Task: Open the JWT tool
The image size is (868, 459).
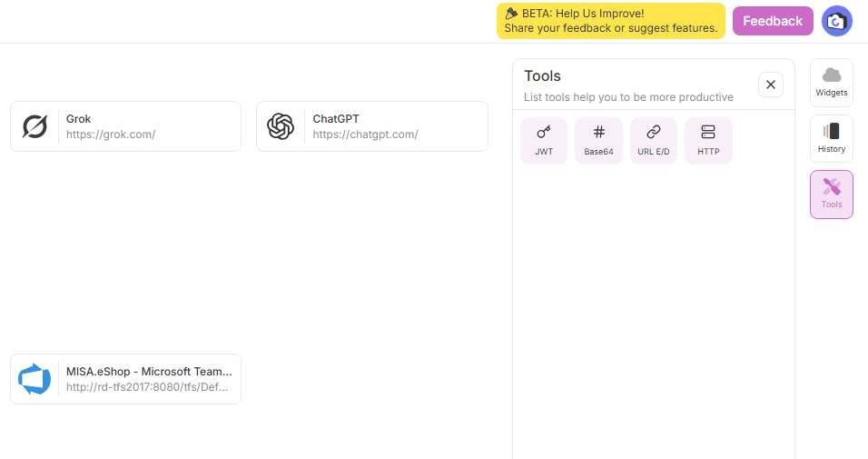Action: coord(544,141)
